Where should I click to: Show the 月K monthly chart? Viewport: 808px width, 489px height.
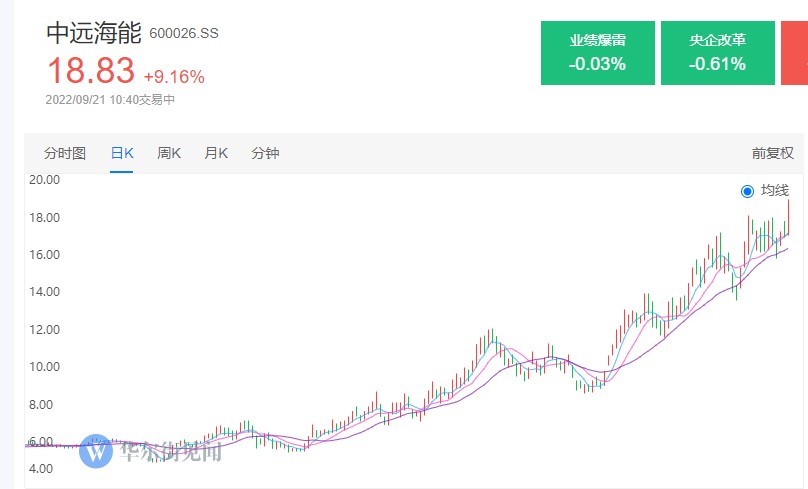point(216,153)
